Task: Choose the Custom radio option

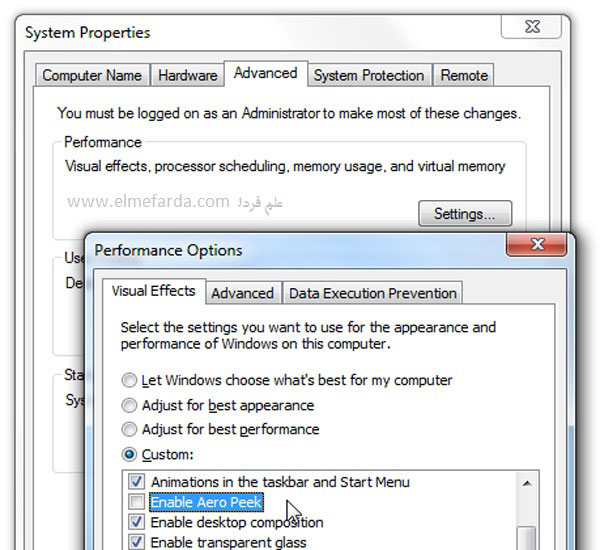Action: 129,454
